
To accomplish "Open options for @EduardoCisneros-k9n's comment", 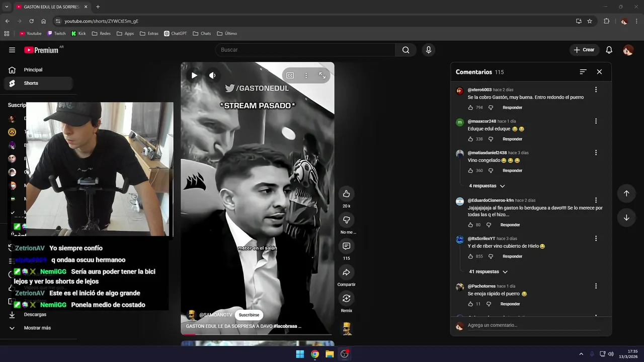I will 596,200.
